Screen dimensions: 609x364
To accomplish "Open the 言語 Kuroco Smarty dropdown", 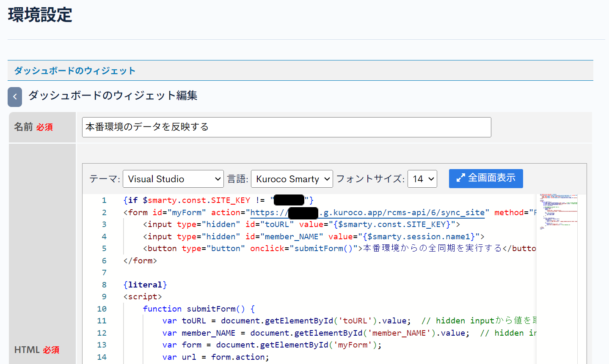I will point(292,179).
